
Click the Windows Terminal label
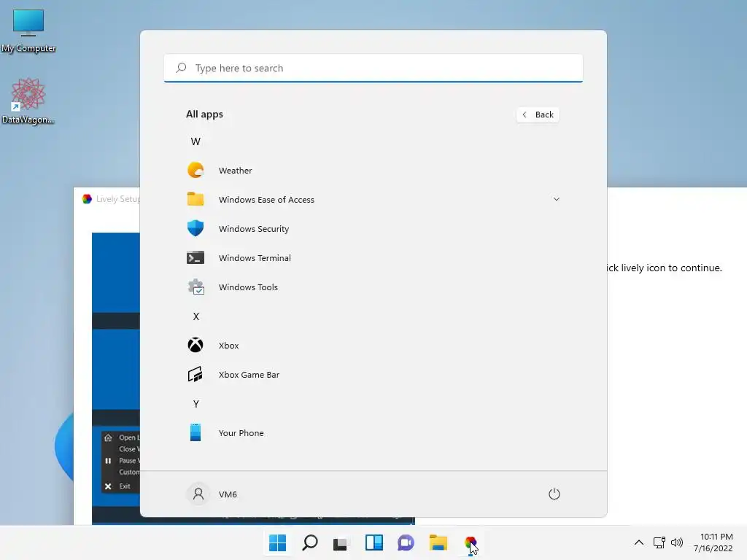pyautogui.click(x=255, y=258)
